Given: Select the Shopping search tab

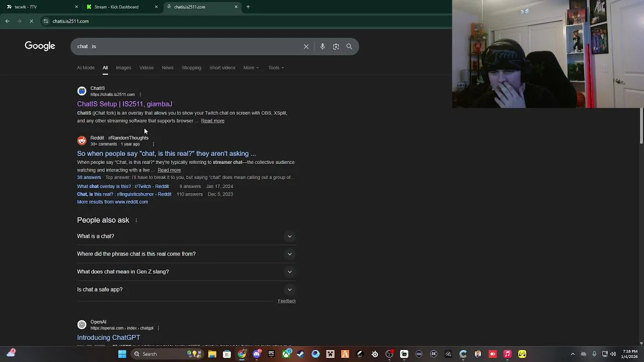Looking at the screenshot, I should pyautogui.click(x=191, y=68).
